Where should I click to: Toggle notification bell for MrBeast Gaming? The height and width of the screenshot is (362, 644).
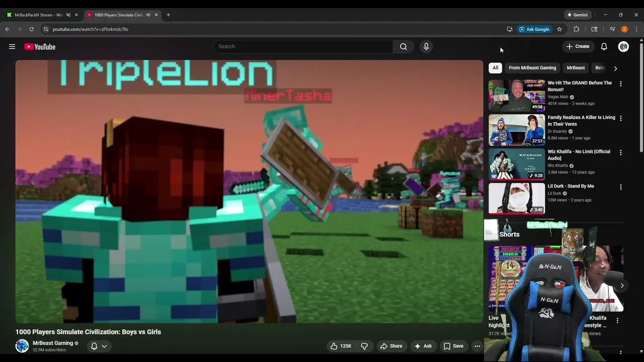[94, 346]
